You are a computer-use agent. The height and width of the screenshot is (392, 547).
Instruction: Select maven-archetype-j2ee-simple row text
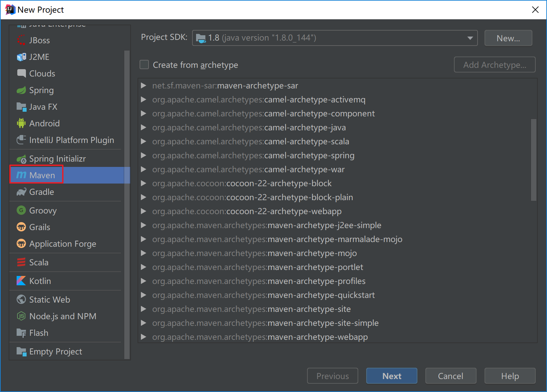(267, 225)
